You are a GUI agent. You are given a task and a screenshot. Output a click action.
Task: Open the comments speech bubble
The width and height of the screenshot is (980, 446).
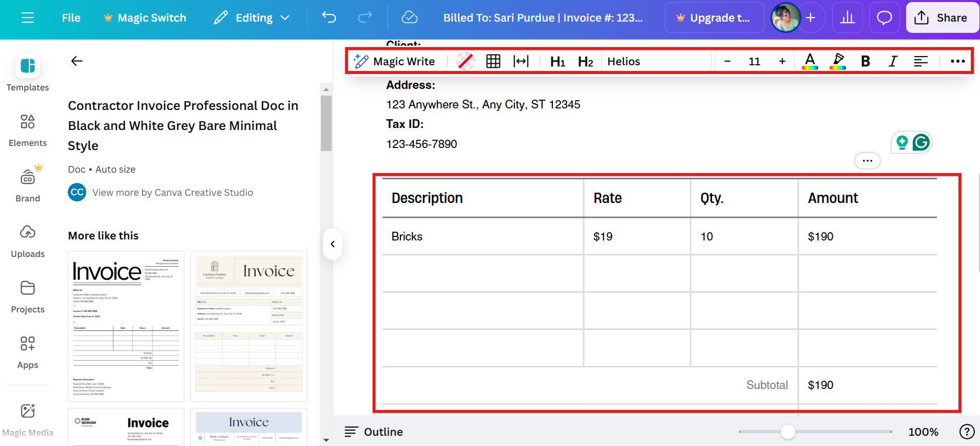pyautogui.click(x=884, y=18)
